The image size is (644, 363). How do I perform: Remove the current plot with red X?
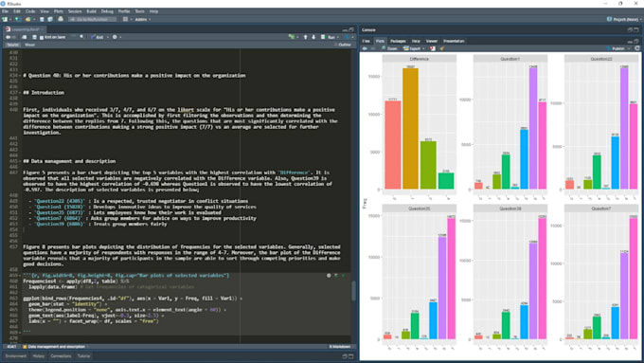(x=433, y=48)
